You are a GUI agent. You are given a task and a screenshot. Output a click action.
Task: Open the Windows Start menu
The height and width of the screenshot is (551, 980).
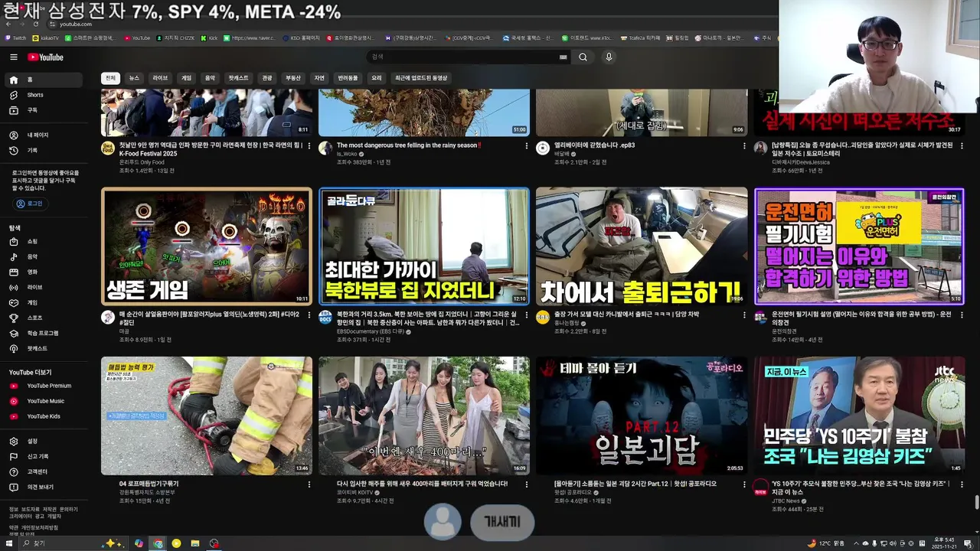[8, 543]
